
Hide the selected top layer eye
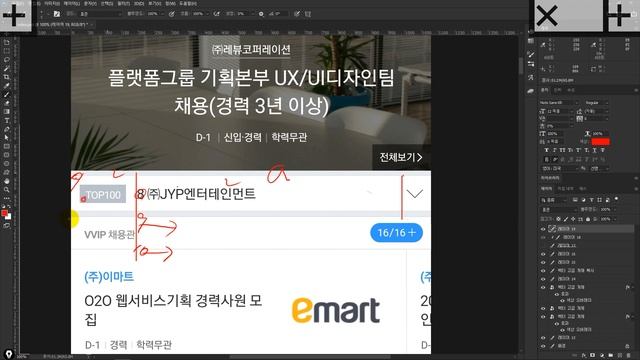543,229
